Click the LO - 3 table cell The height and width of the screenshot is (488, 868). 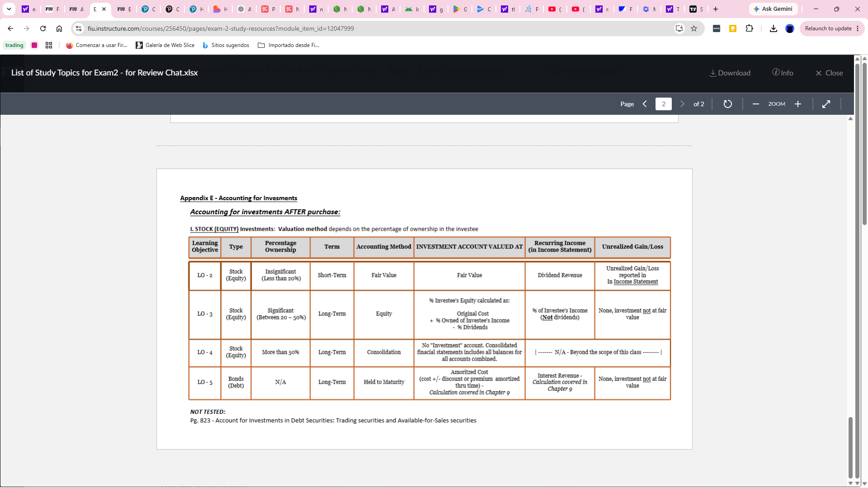205,314
